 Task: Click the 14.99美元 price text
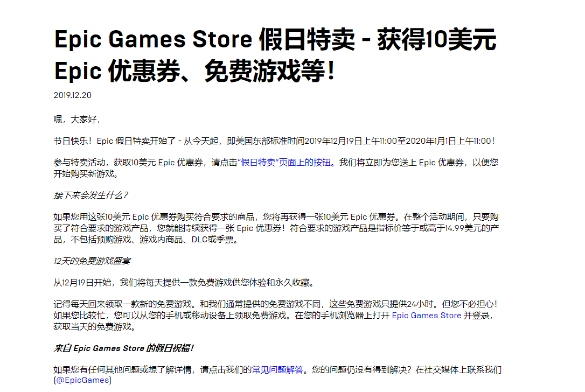pos(471,228)
